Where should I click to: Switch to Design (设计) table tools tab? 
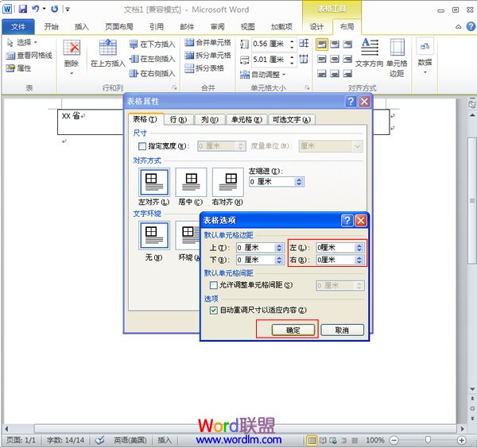316,27
